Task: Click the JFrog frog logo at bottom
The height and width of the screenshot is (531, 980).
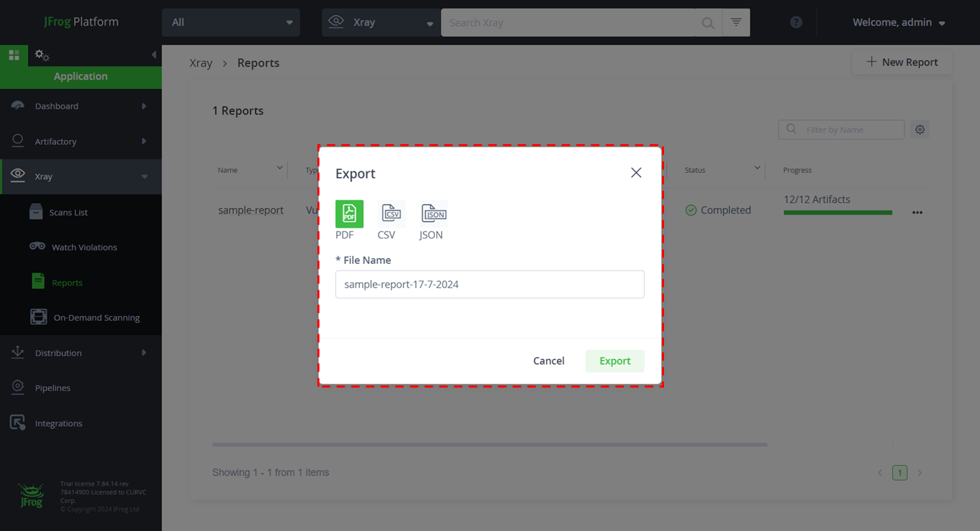Action: [31, 495]
